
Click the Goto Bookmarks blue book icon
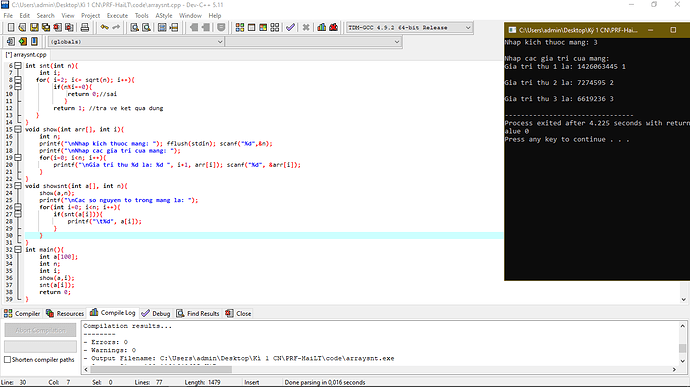(34, 41)
